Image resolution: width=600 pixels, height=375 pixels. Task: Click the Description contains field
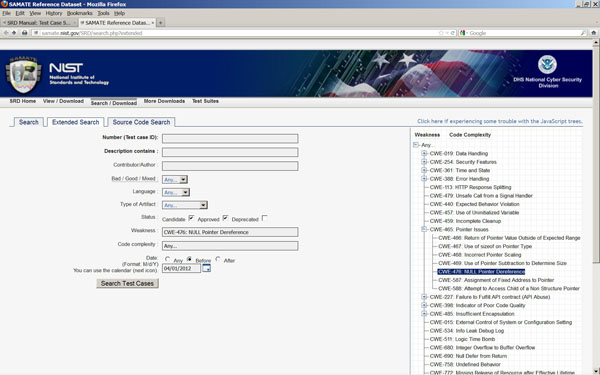click(230, 152)
